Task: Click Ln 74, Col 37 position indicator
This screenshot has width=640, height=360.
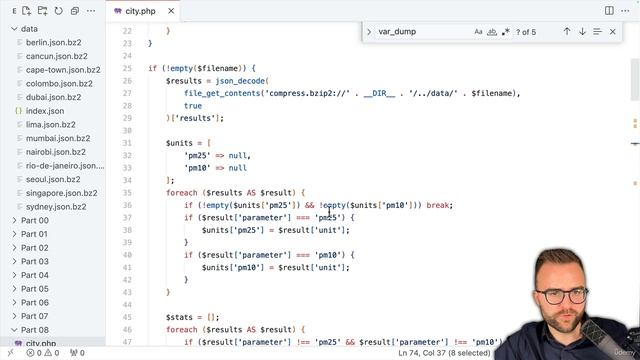Action: pyautogui.click(x=444, y=353)
